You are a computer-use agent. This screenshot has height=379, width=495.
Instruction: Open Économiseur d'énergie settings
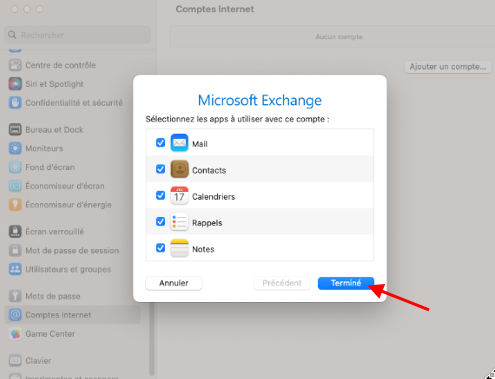72,205
